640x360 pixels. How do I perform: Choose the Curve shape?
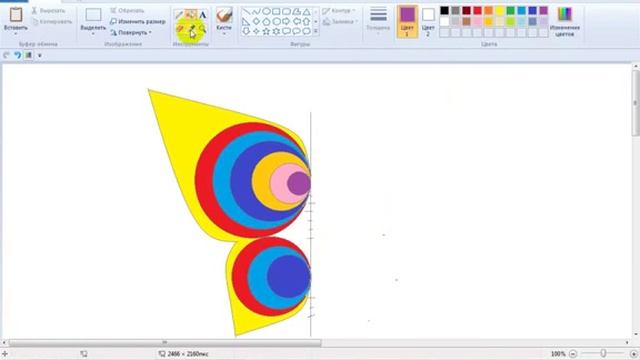[x=256, y=11]
